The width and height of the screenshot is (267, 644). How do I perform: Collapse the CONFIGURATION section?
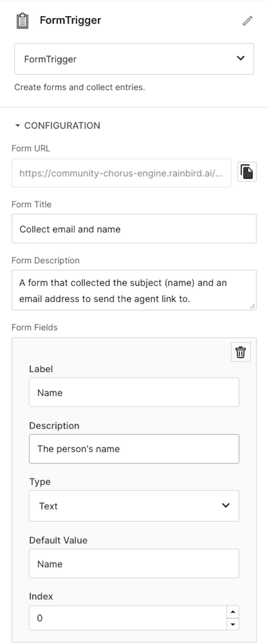[17, 125]
